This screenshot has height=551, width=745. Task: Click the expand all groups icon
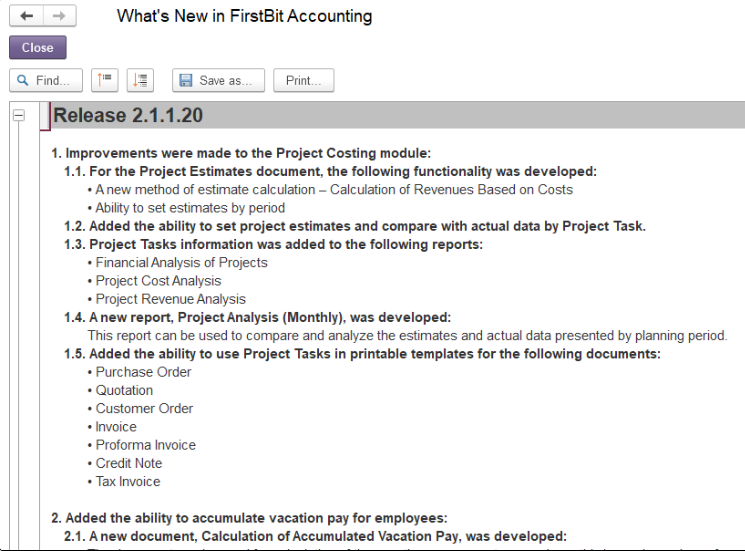pos(140,80)
